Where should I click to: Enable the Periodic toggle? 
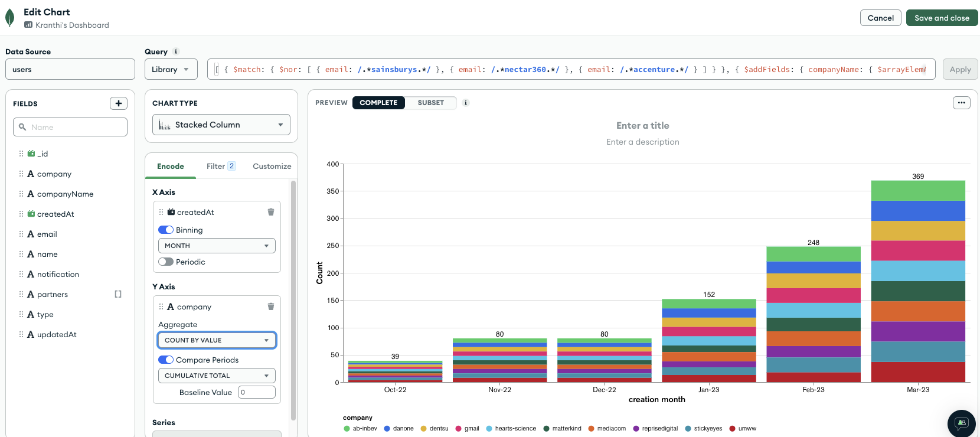(x=166, y=262)
